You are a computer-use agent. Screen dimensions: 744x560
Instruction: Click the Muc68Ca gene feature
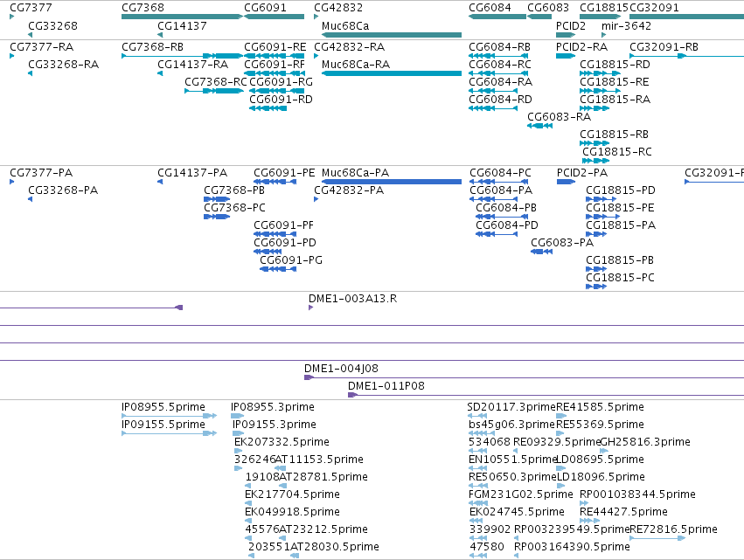tap(392, 35)
